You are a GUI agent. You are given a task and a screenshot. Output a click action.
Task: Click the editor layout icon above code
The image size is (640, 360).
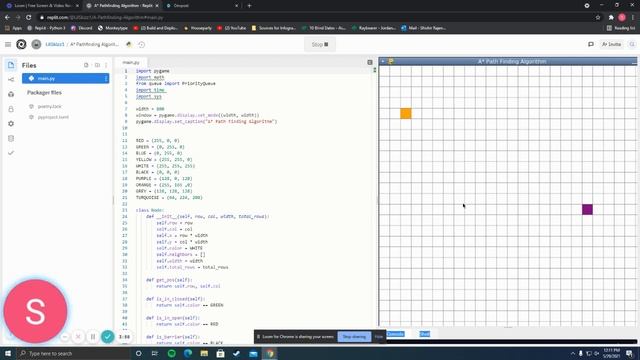(x=370, y=62)
